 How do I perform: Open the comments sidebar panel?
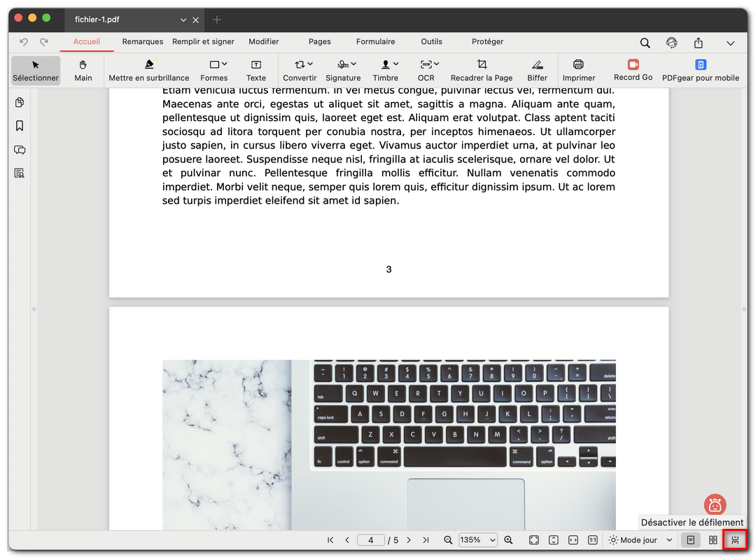click(20, 150)
